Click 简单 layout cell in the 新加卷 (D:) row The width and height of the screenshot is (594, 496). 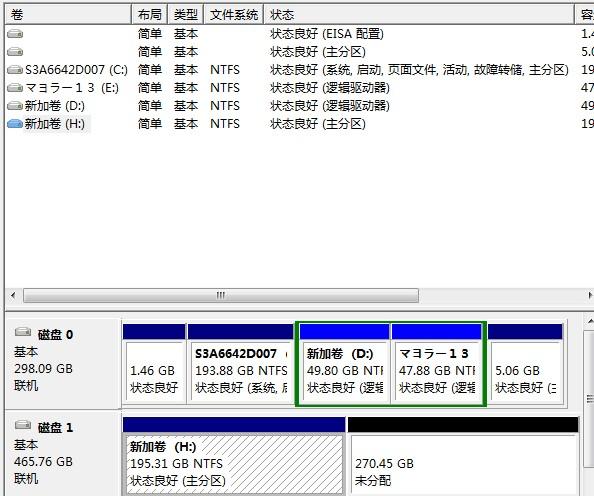(x=150, y=106)
